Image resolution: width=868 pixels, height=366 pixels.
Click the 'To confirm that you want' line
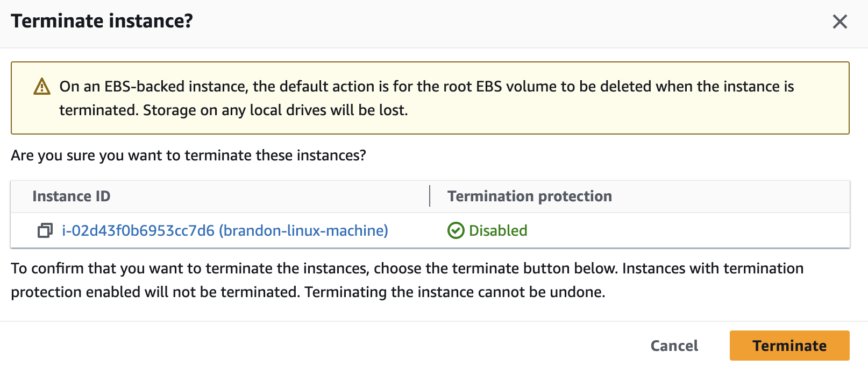pos(407,269)
